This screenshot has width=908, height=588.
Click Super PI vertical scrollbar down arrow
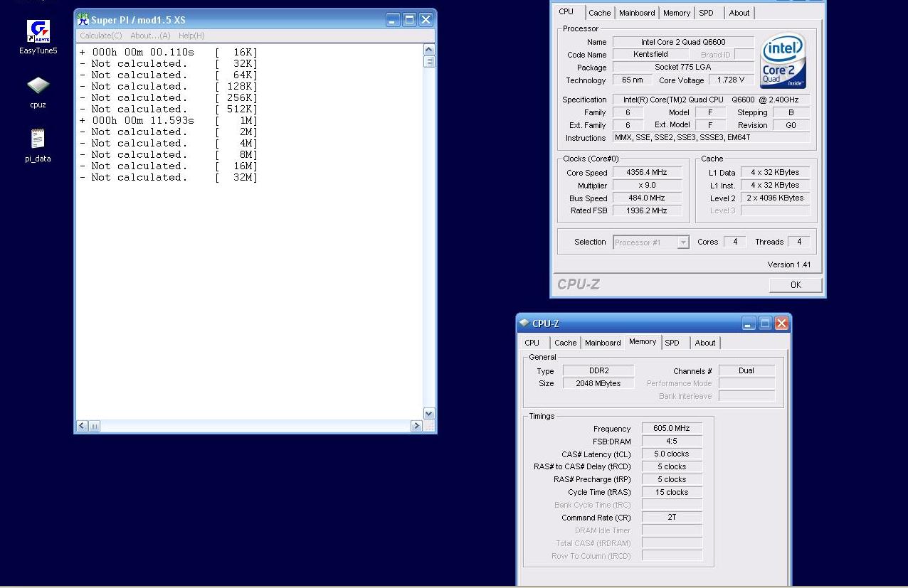pyautogui.click(x=428, y=414)
